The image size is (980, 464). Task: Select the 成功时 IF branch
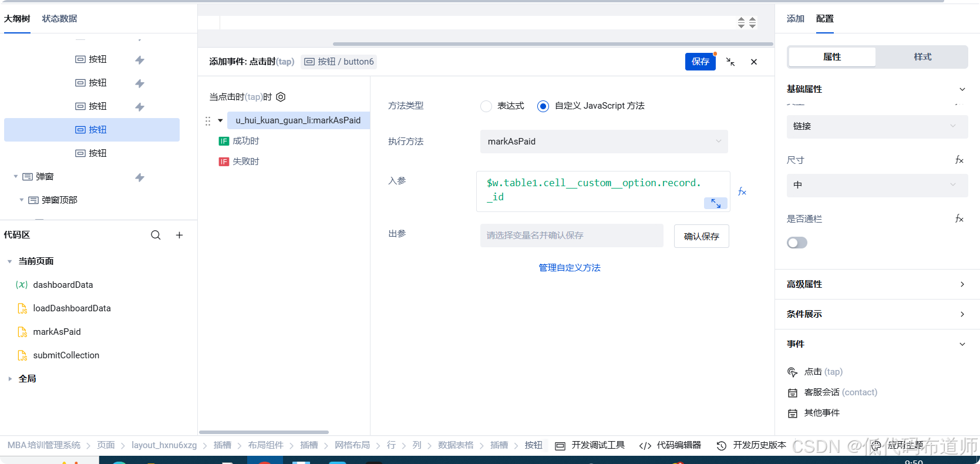[239, 141]
